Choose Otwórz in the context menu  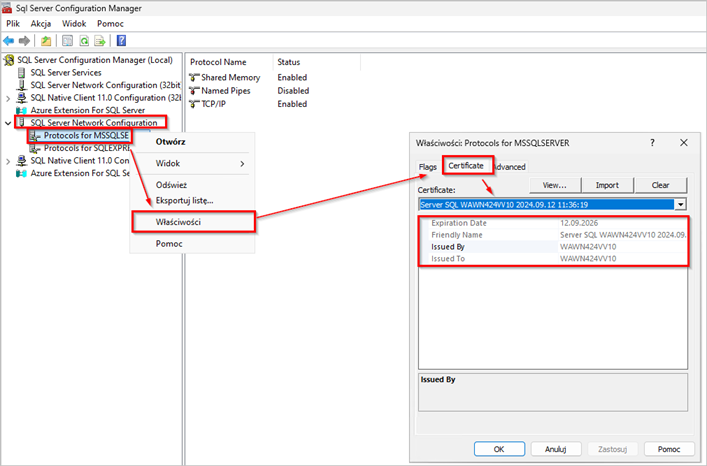pyautogui.click(x=193, y=142)
